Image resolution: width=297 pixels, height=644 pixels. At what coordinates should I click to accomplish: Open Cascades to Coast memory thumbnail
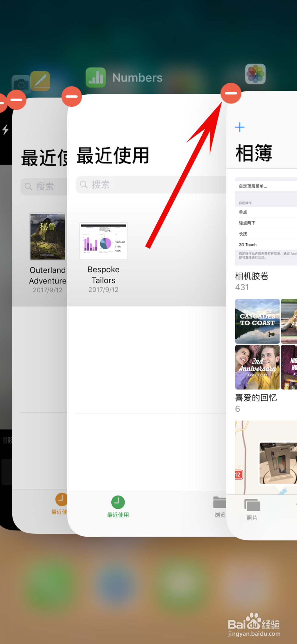click(257, 321)
